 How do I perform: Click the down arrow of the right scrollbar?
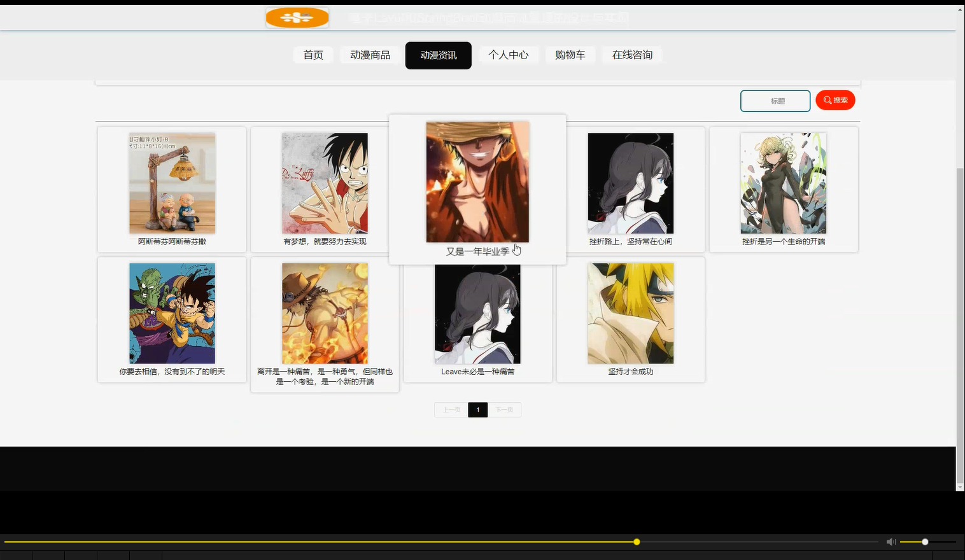(960, 486)
